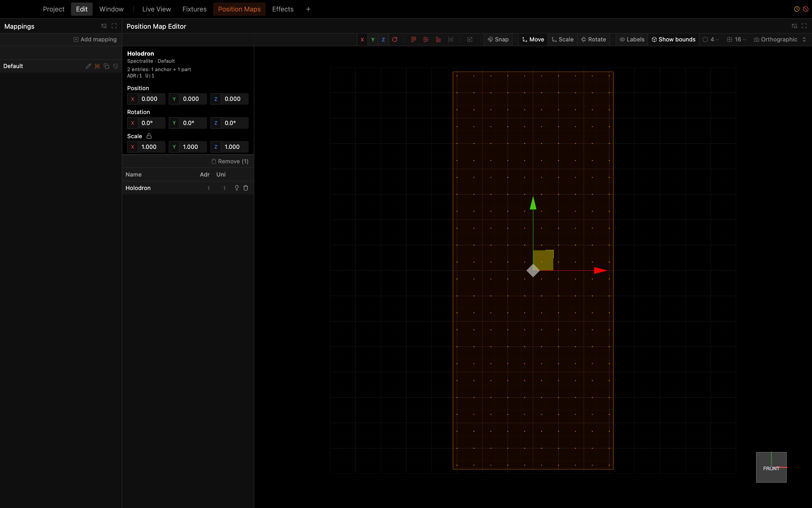Toggle the Default mapping view focus icon
The width and height of the screenshot is (812, 508).
pyautogui.click(x=97, y=66)
